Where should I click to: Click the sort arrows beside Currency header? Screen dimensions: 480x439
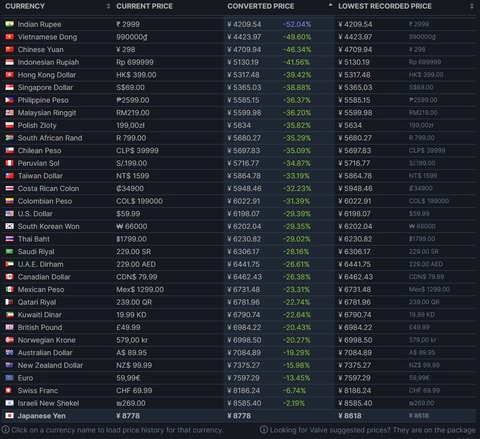coord(108,6)
